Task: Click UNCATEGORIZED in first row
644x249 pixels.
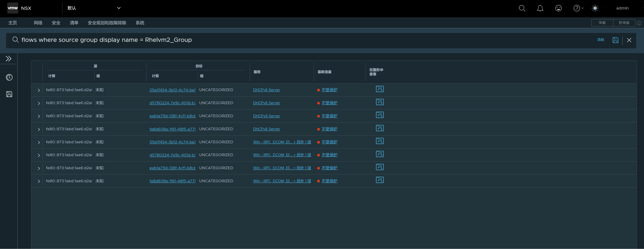Action: pos(216,90)
